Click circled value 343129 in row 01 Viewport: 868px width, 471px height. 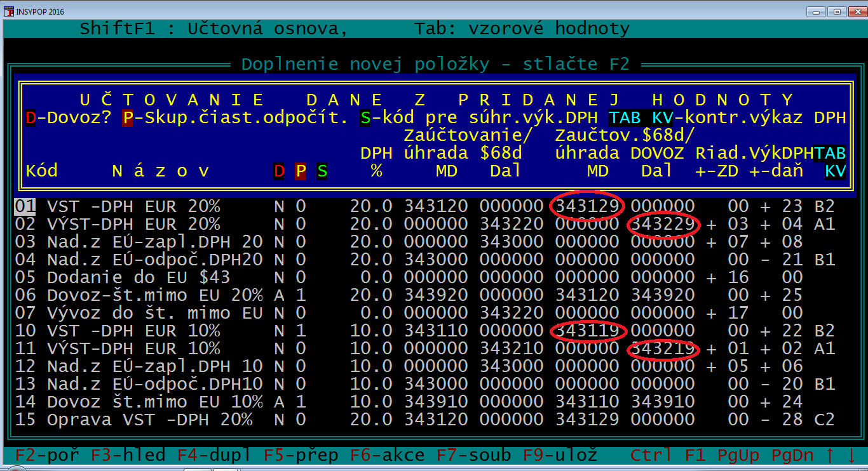pos(587,206)
